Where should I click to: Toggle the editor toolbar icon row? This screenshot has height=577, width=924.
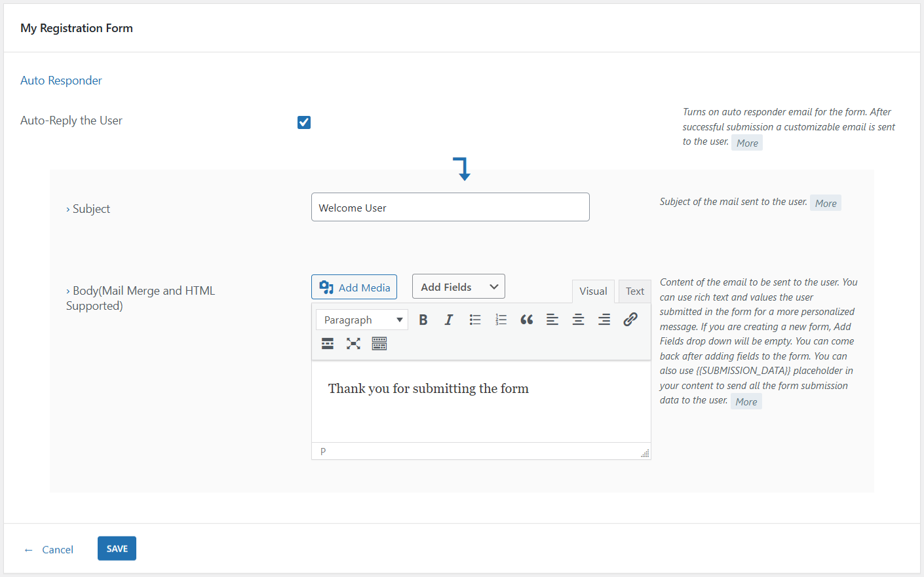(x=379, y=344)
